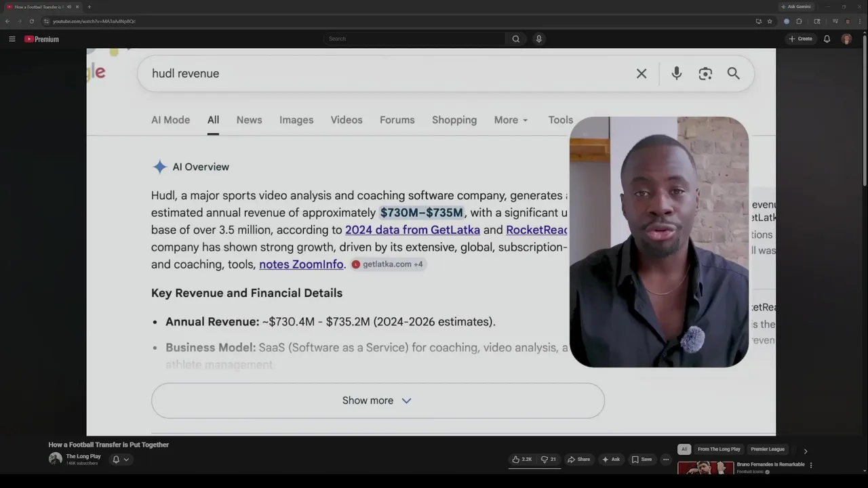Open 'Bruno Fernandes Is Remarkable' thumbnail
The image size is (868, 488).
pos(705,468)
